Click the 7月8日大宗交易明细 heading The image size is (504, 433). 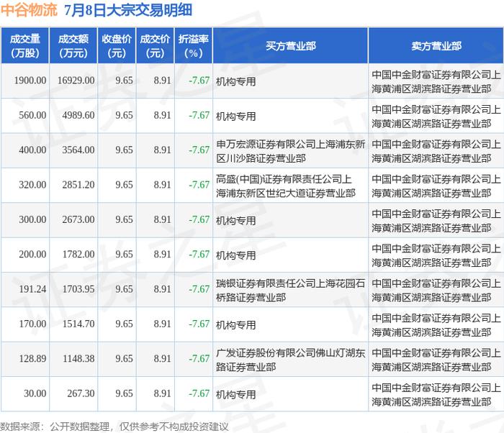128,10
